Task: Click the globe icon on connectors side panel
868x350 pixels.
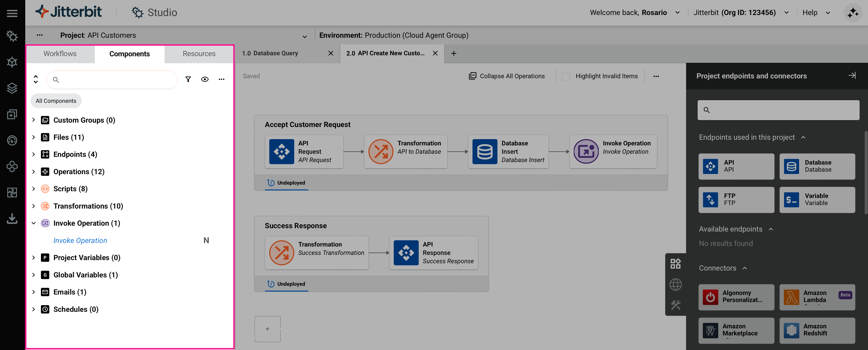Action: (x=676, y=284)
